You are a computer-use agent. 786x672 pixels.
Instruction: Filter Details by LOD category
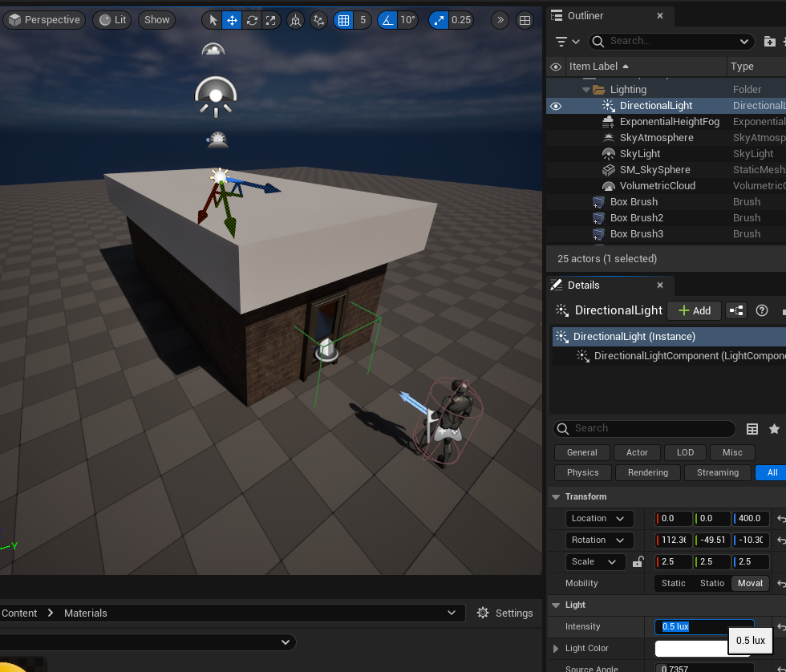click(685, 452)
